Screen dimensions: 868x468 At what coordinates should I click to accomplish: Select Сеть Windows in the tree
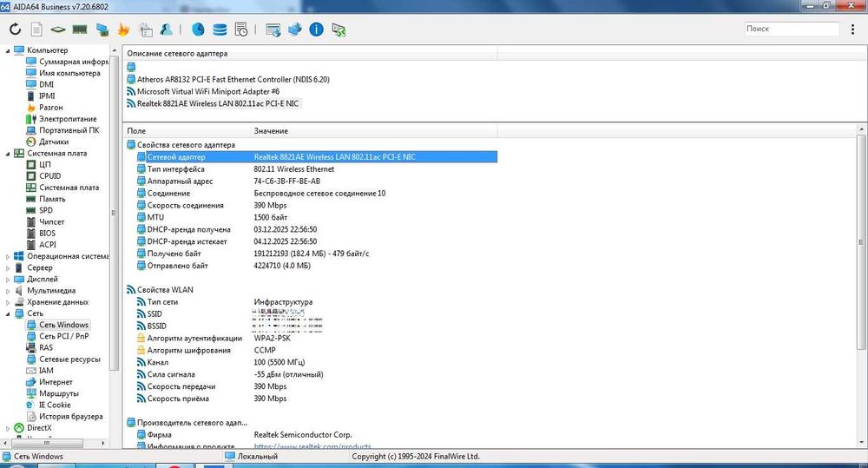[63, 325]
